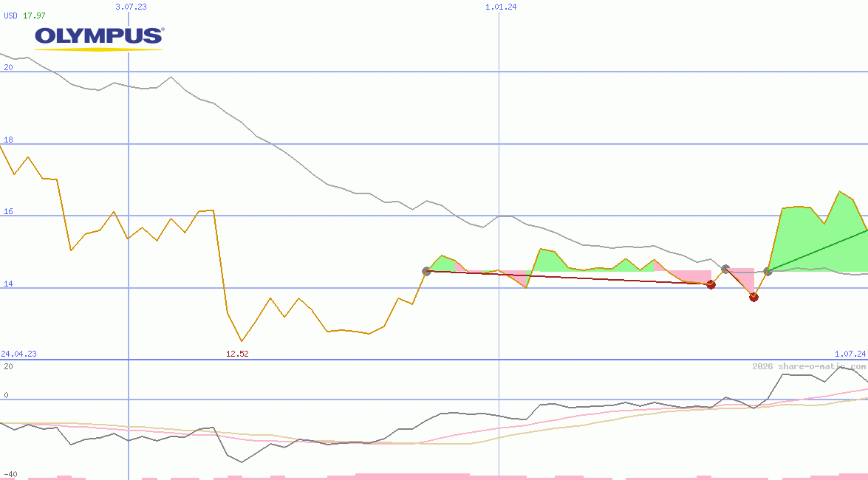This screenshot has height=480, width=868.
Task: Click the Olympus logo
Action: coord(99,38)
